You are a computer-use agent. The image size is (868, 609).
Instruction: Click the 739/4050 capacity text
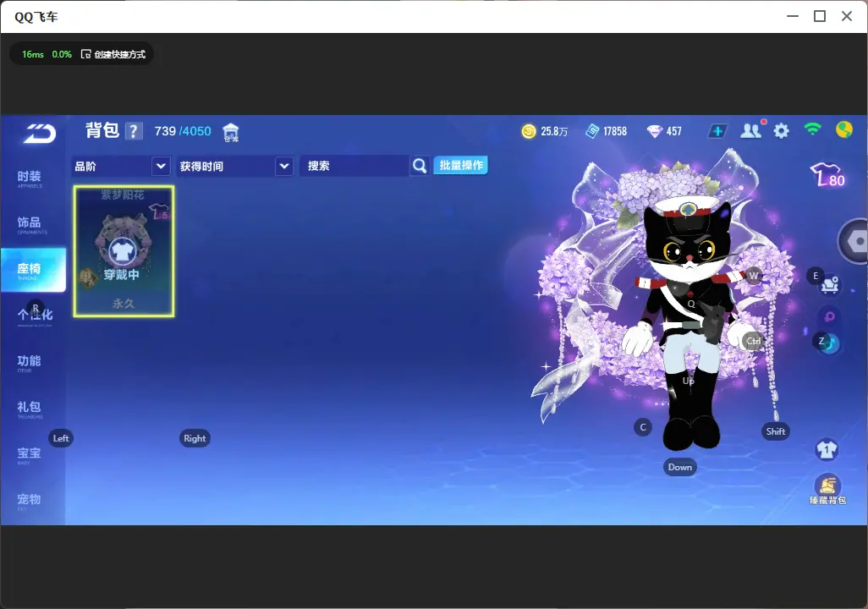[183, 131]
